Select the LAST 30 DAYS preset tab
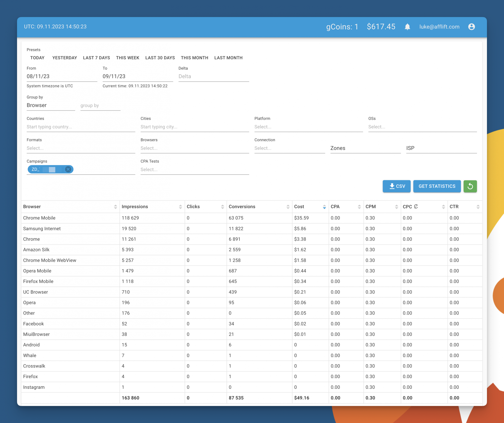The image size is (504, 423). coord(160,57)
